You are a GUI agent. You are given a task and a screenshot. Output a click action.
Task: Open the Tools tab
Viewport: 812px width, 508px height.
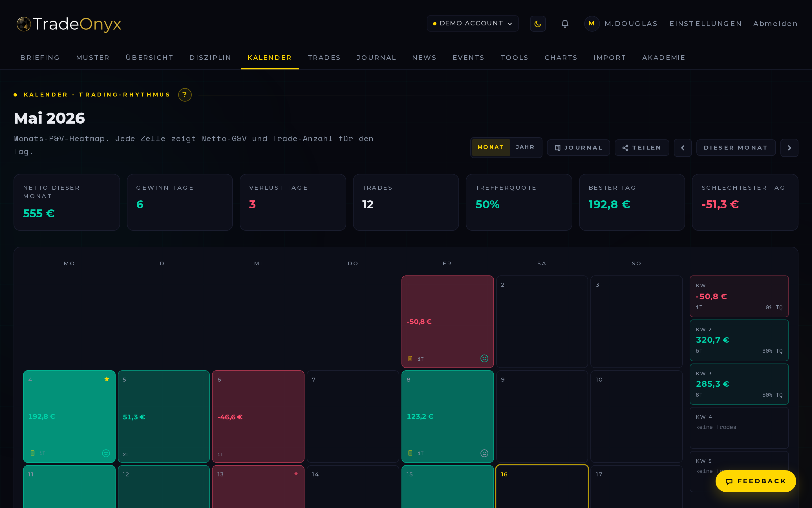pos(515,58)
